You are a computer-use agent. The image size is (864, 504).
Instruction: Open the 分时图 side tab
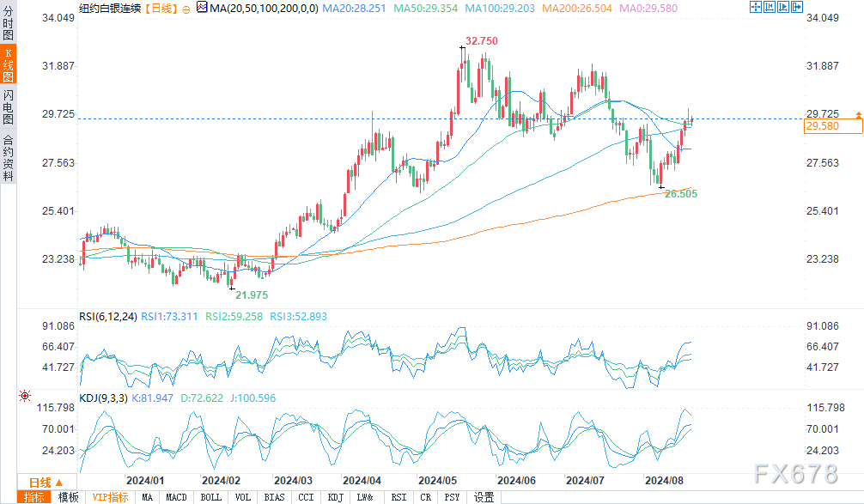click(9, 22)
